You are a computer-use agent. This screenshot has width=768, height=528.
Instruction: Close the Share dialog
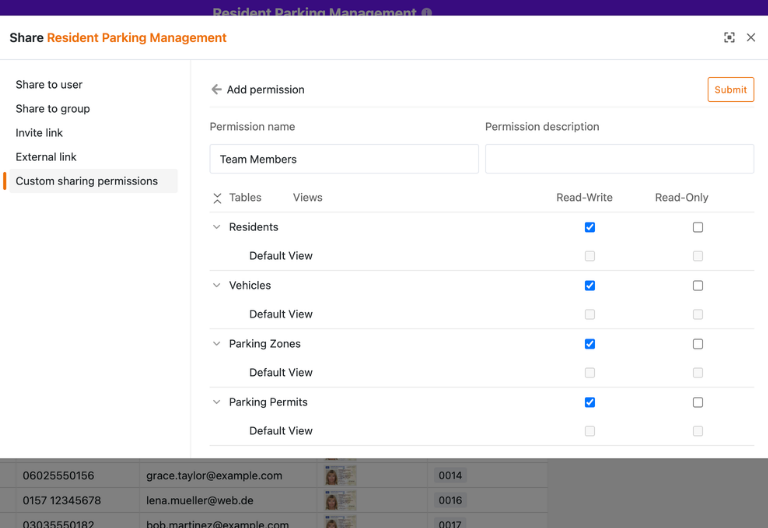pos(750,37)
